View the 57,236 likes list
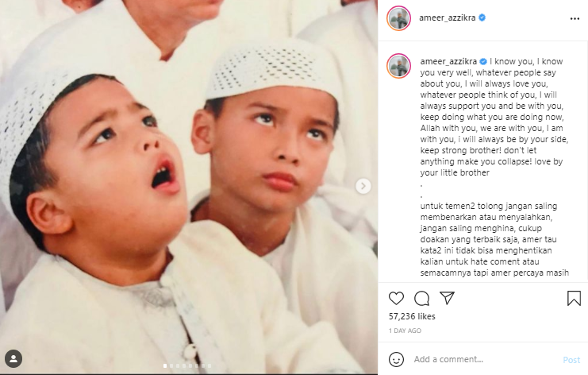Viewport: 588px width, 375px height. coord(412,316)
